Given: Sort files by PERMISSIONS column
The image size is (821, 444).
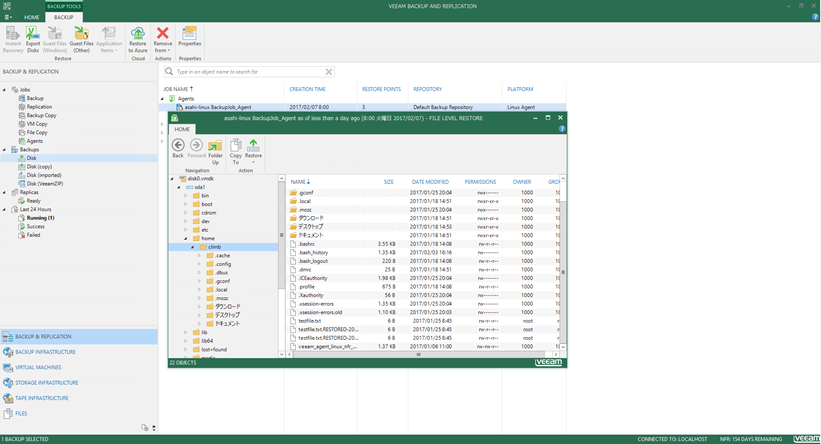Looking at the screenshot, I should point(480,182).
